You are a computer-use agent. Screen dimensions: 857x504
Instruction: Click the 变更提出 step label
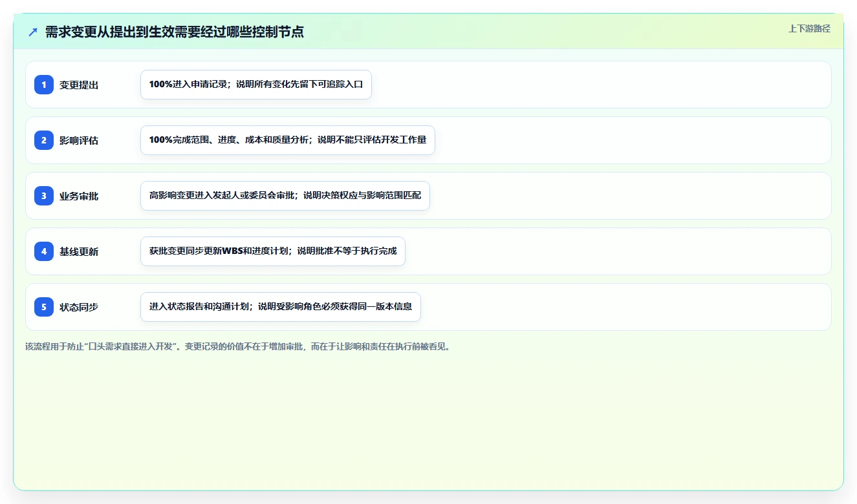[x=79, y=85]
